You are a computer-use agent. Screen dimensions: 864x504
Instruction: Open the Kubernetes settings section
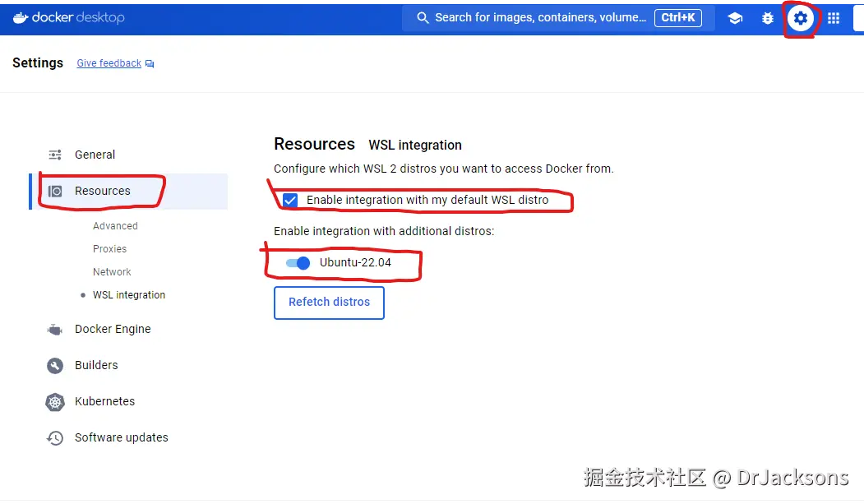coord(128,402)
